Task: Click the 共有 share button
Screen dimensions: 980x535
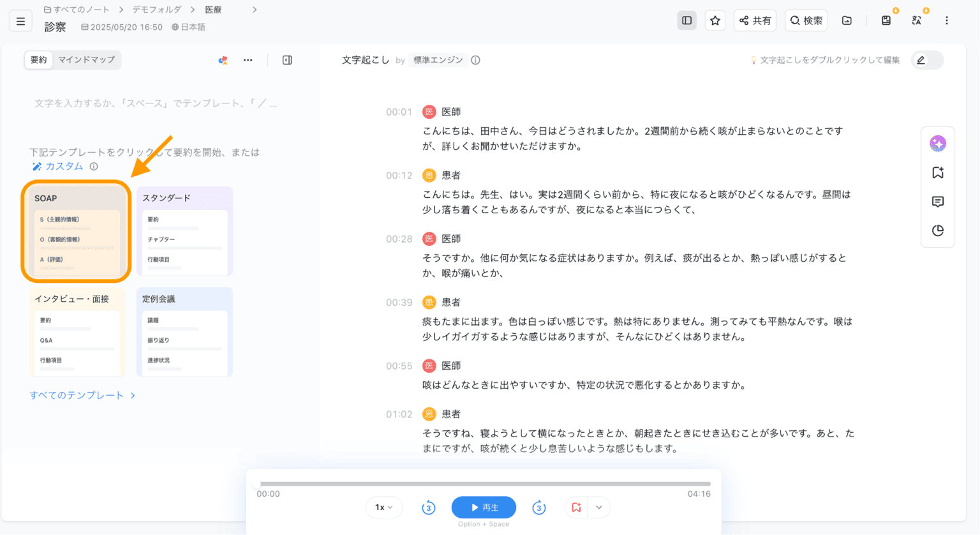Action: (x=755, y=20)
